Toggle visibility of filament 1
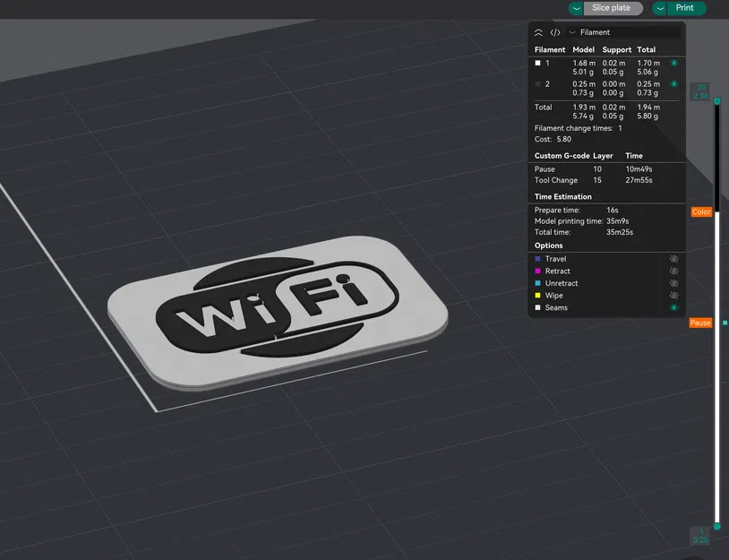Screen dimensions: 729x560 tap(673, 63)
